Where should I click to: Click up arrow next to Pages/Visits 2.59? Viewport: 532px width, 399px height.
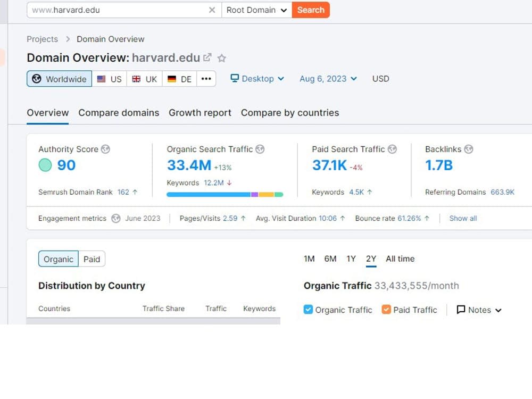coord(243,218)
